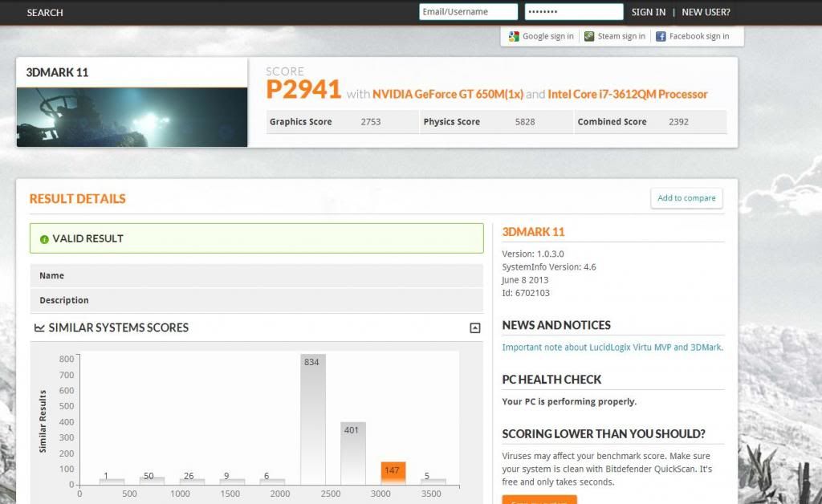This screenshot has height=504, width=822.
Task: Click 'Your PC is performing properly.' text
Action: [569, 402]
